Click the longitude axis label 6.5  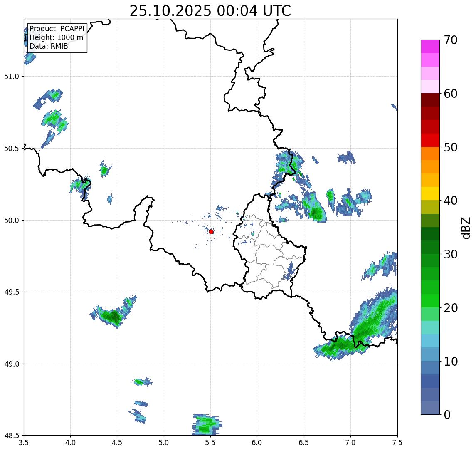pyautogui.click(x=304, y=443)
